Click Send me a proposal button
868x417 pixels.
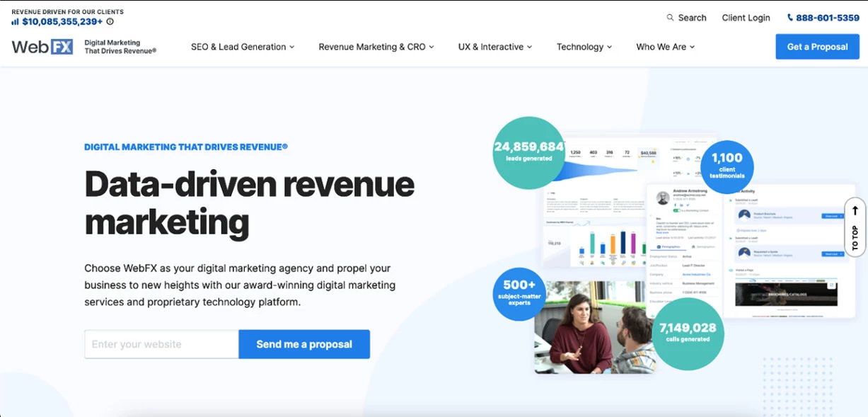tap(304, 344)
